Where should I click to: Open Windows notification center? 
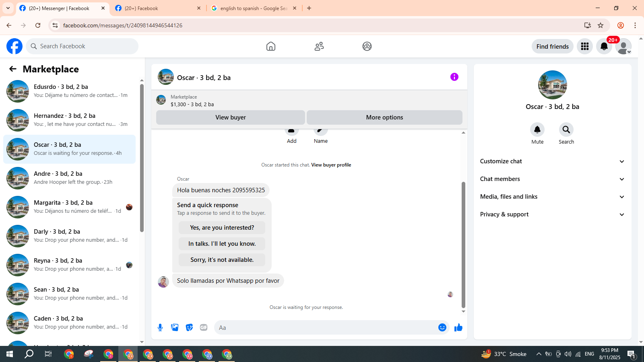click(x=632, y=354)
